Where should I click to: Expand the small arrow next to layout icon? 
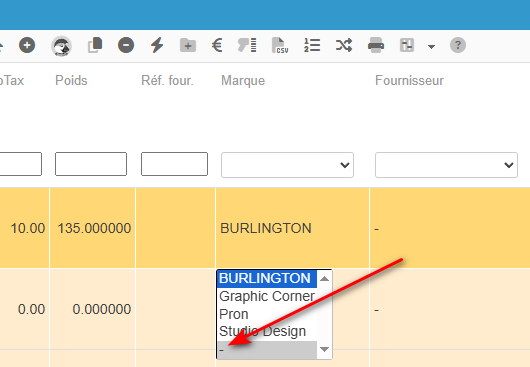(431, 47)
